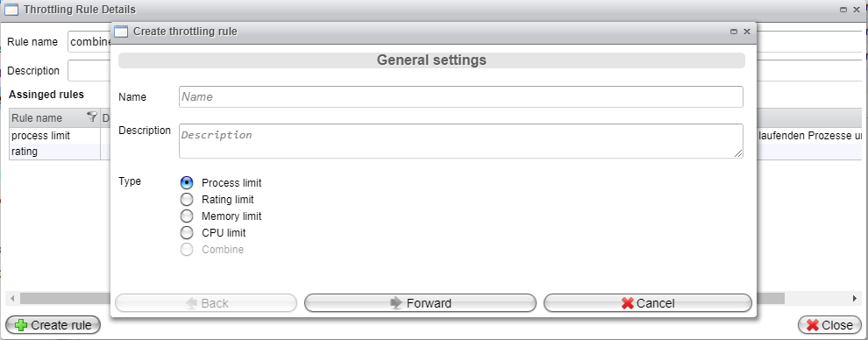The image size is (868, 340).
Task: Close the Create throttling rule dialog
Action: (x=747, y=32)
